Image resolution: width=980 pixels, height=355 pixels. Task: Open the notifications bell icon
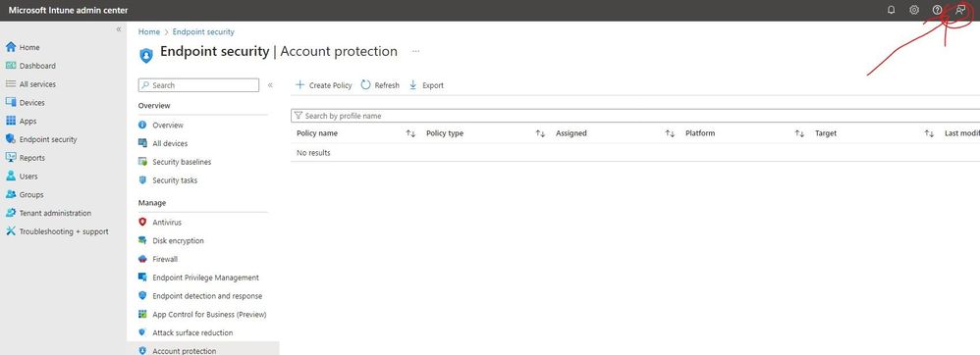(x=892, y=10)
